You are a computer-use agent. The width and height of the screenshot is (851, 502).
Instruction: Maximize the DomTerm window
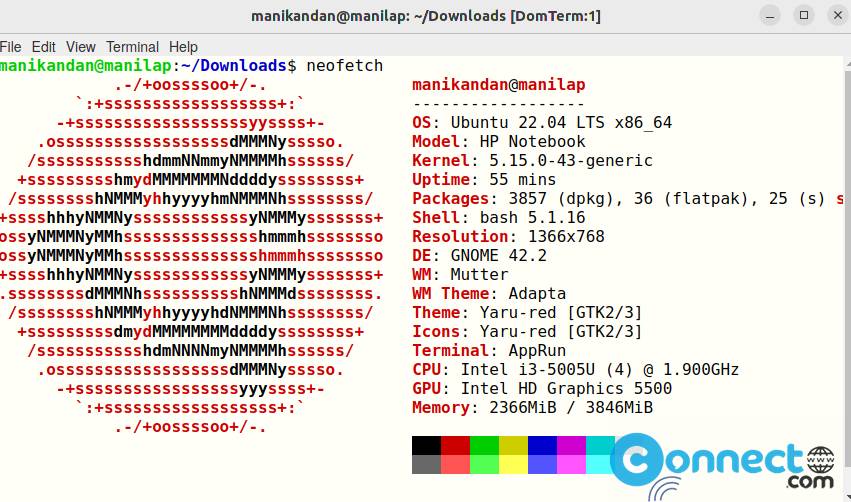tap(804, 16)
